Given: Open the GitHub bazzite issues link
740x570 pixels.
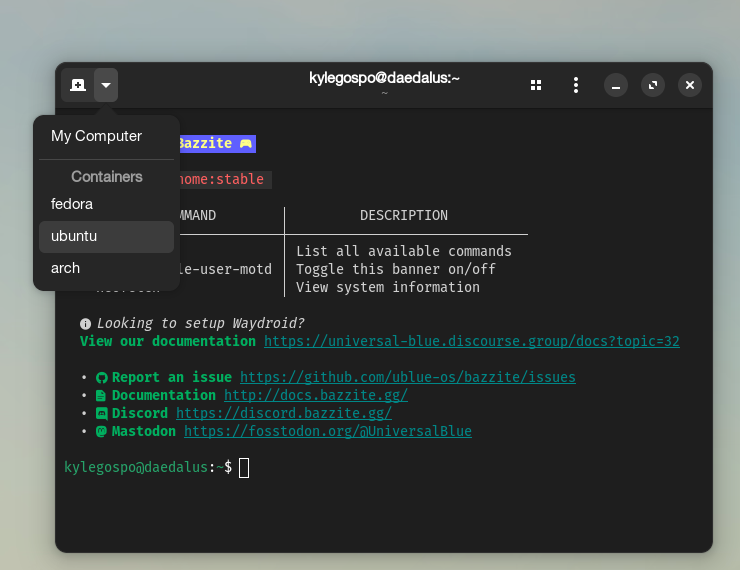Looking at the screenshot, I should click(x=408, y=377).
